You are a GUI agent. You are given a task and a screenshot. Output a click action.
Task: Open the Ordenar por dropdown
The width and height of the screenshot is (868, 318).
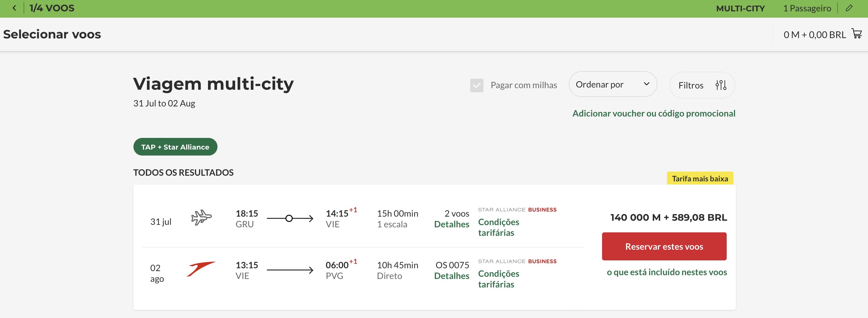coord(612,84)
